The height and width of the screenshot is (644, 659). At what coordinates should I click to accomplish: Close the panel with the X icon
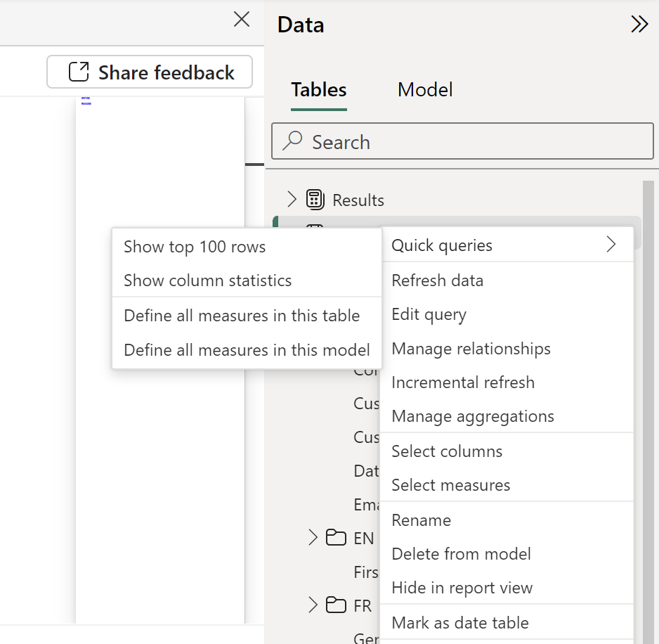[242, 20]
